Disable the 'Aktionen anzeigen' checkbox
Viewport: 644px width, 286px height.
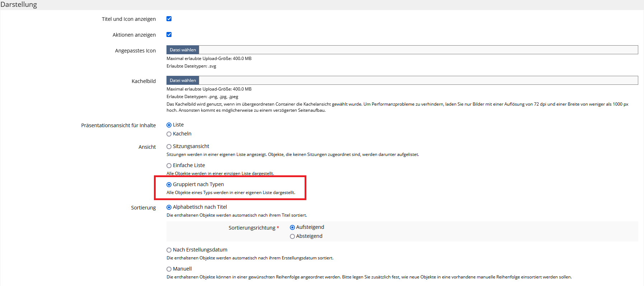169,34
